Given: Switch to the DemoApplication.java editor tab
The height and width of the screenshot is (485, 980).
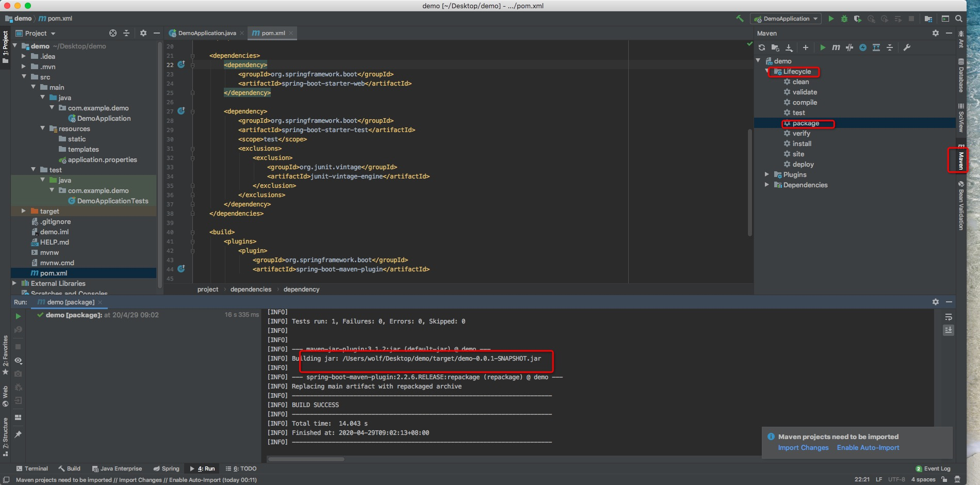Looking at the screenshot, I should [206, 33].
